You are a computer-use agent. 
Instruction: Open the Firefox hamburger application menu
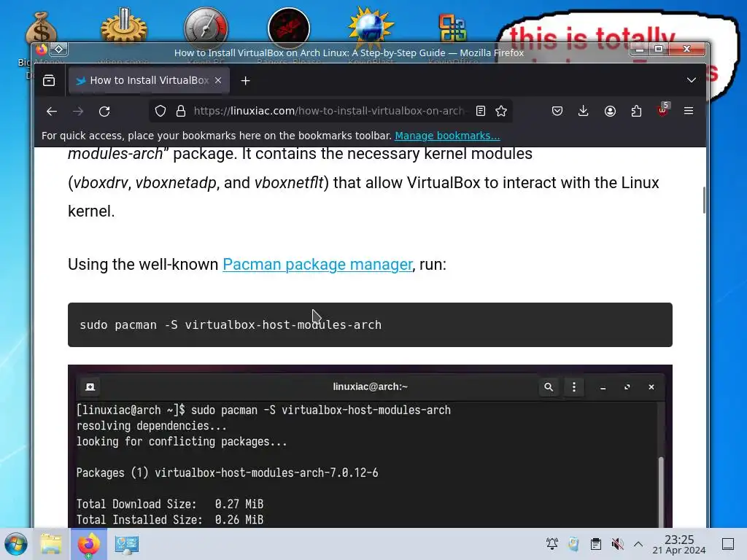(689, 111)
